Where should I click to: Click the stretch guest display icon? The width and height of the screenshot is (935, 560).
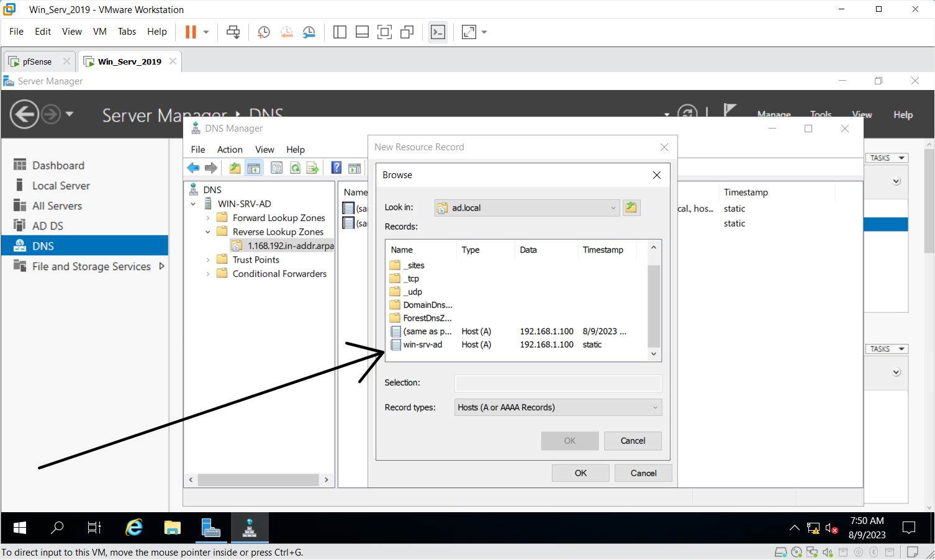(469, 32)
